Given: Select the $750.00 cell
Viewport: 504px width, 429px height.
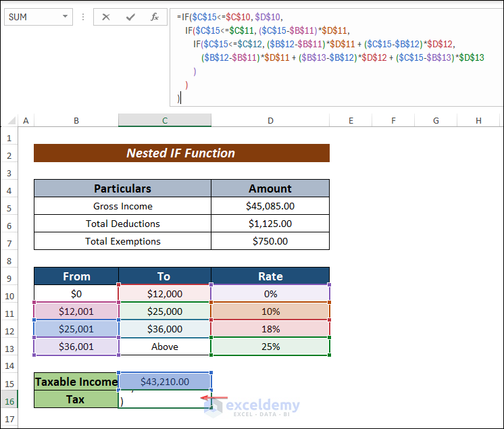Looking at the screenshot, I should 270,241.
